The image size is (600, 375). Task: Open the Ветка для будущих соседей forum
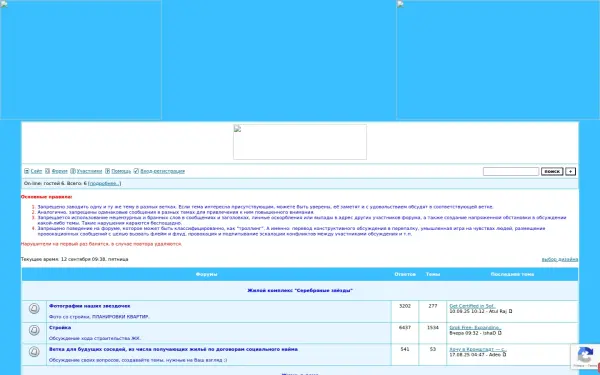(x=173, y=349)
